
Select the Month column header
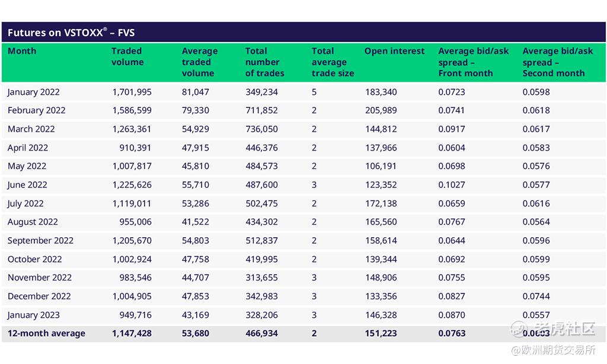tap(22, 52)
